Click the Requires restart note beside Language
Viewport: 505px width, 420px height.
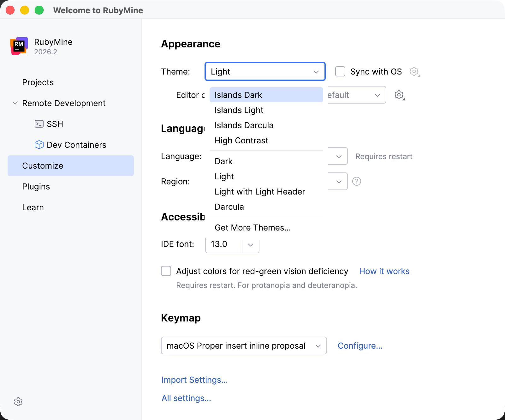click(x=384, y=156)
